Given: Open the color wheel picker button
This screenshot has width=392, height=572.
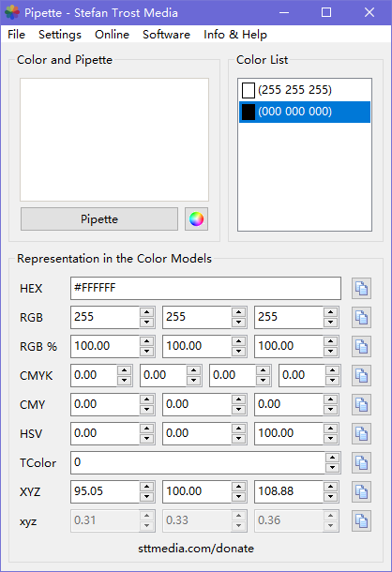Looking at the screenshot, I should click(x=196, y=218).
